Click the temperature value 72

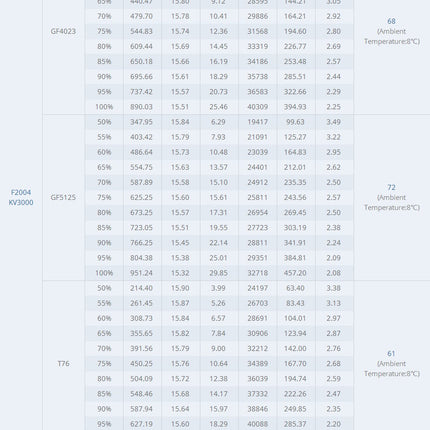tap(391, 187)
